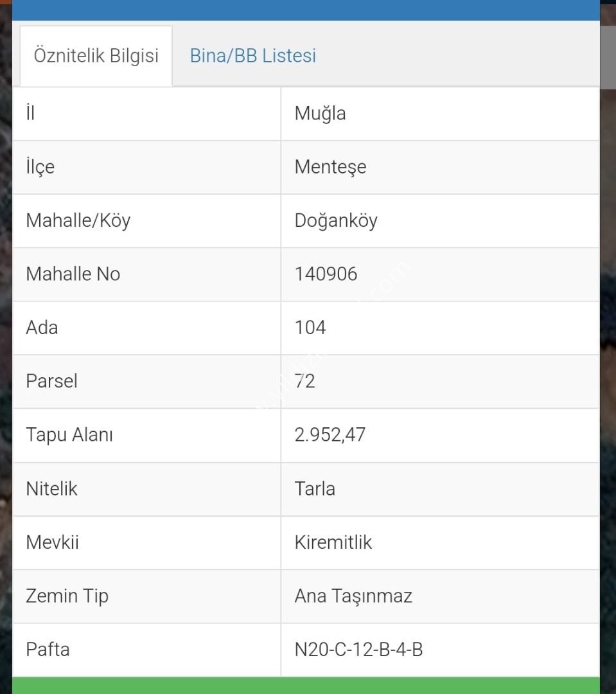
Task: Select the Mahalle/Köy row label
Action: coord(78,220)
